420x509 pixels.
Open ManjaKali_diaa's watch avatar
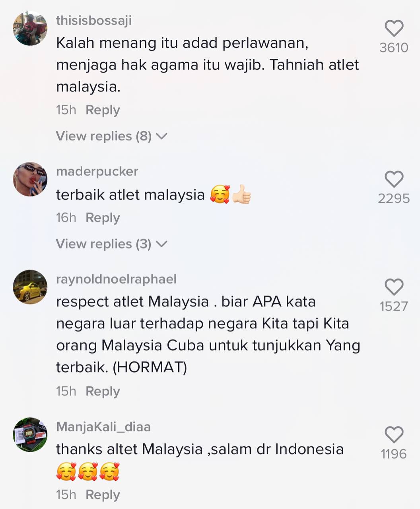[x=30, y=434]
